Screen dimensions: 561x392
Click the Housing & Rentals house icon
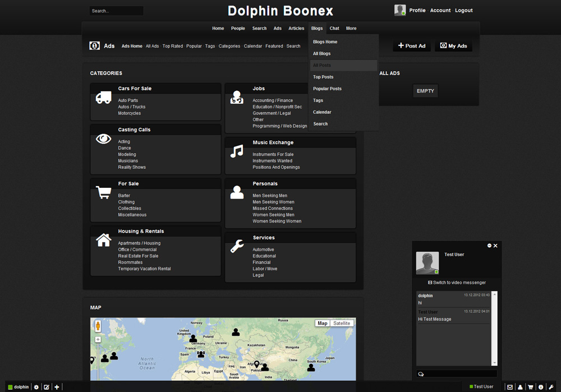(x=103, y=240)
